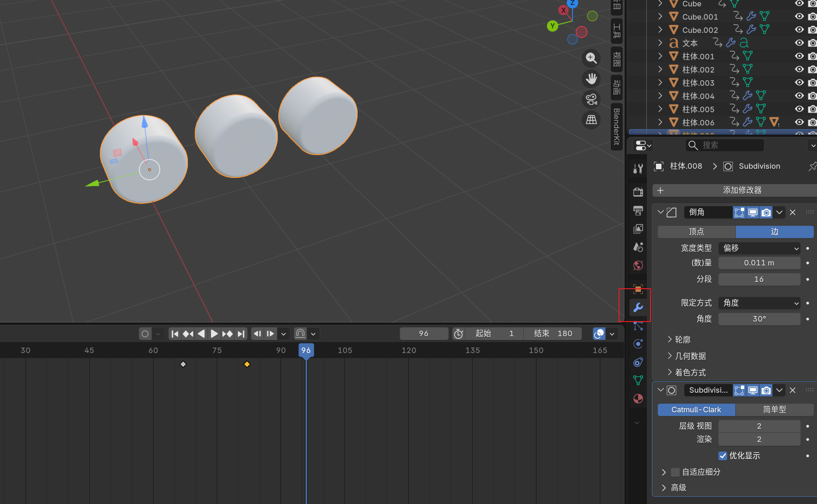Click the pan view hand icon
The width and height of the screenshot is (817, 504).
[591, 78]
